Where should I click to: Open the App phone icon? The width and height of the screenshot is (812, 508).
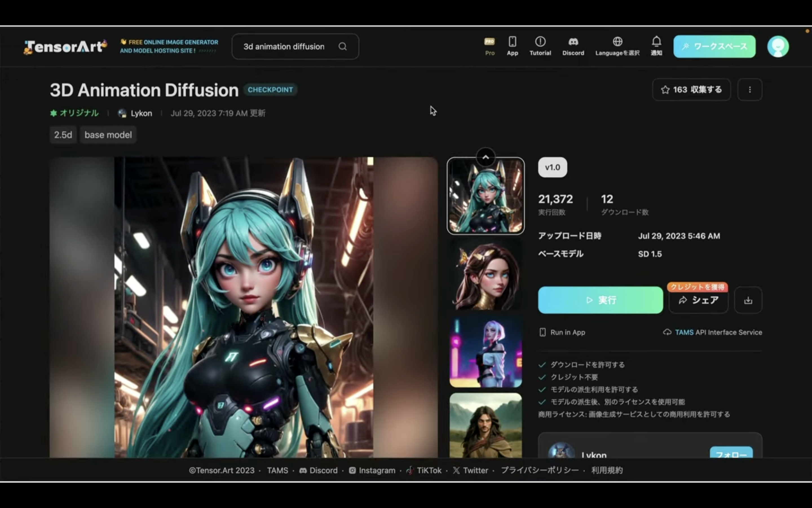tap(512, 46)
